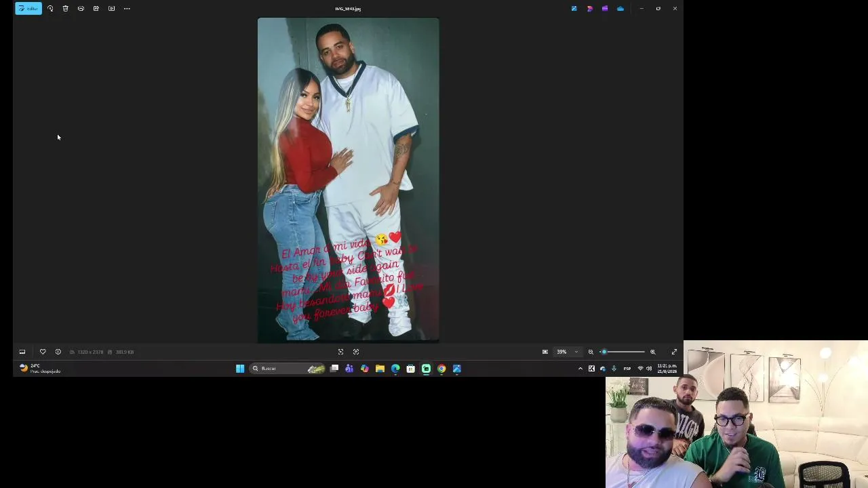This screenshot has width=868, height=488.
Task: Switch to the Photos app taskbar icon
Action: click(x=457, y=369)
